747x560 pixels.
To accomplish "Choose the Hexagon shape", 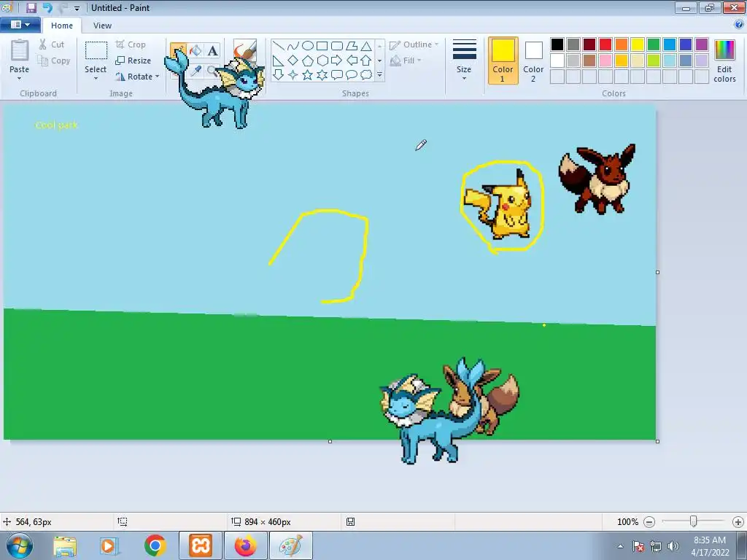I will pyautogui.click(x=322, y=61).
